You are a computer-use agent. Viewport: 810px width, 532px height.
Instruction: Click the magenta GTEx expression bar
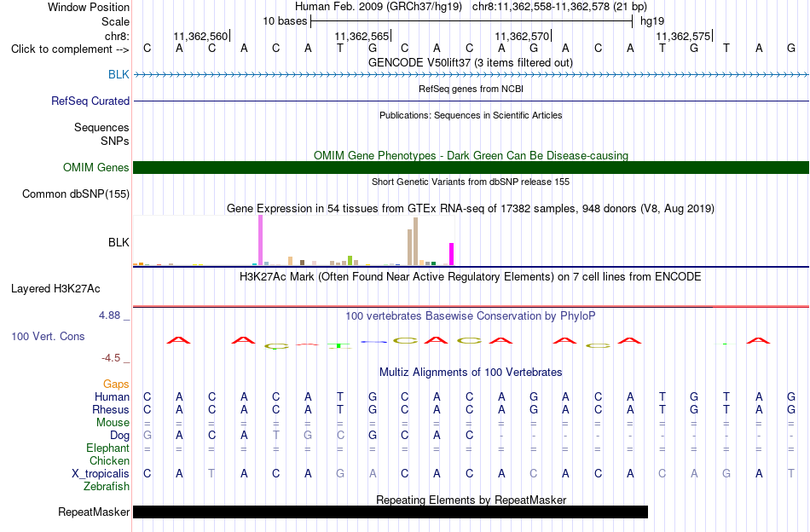451,254
